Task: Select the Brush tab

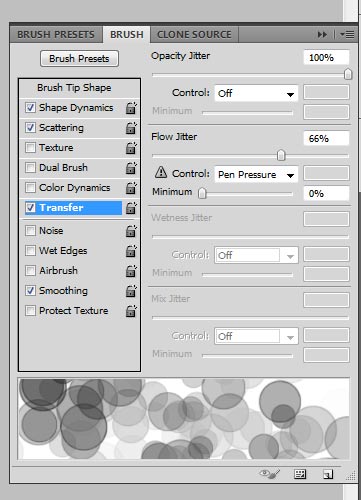Action: coord(127,35)
